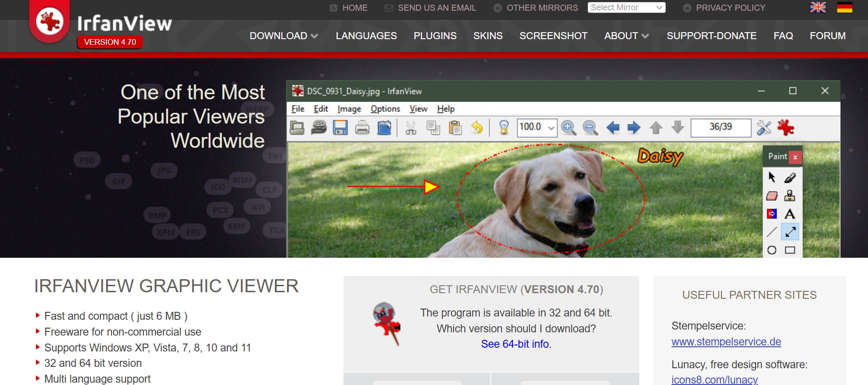Screen dimensions: 868x385
Task: Switch to German via flag icon
Action: pos(844,7)
